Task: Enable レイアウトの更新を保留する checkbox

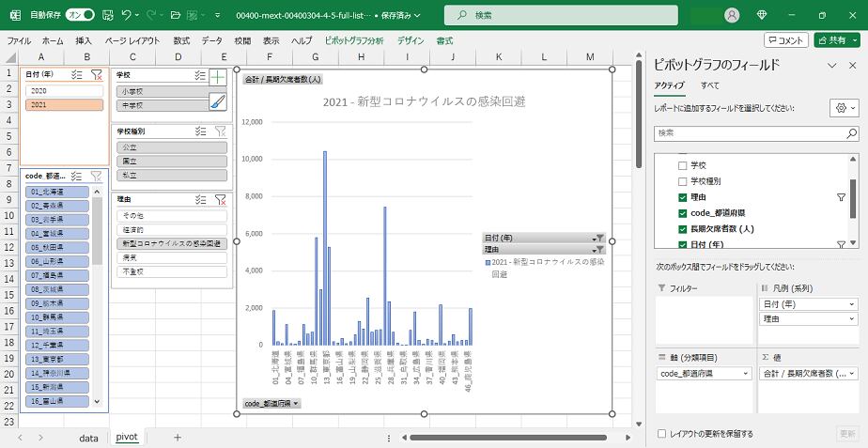Action: pos(663,434)
